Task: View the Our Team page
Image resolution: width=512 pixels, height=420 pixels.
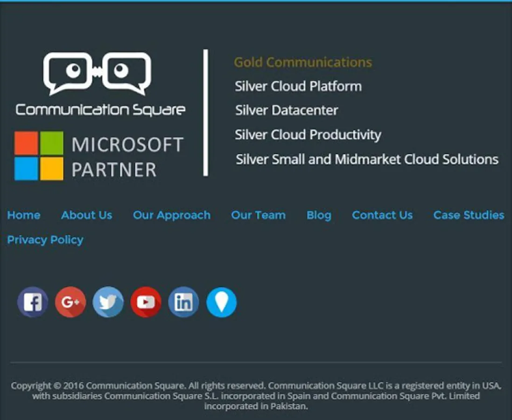Action: point(258,215)
